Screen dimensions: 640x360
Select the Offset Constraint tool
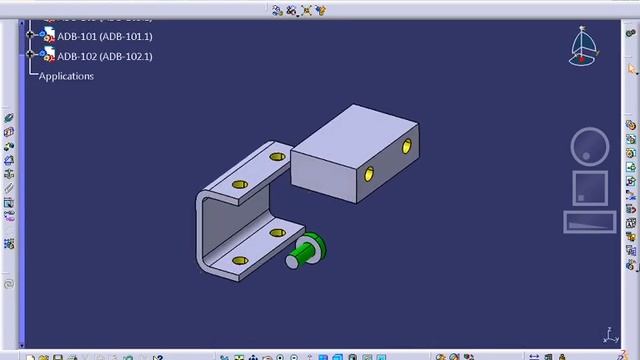[x=9, y=146]
